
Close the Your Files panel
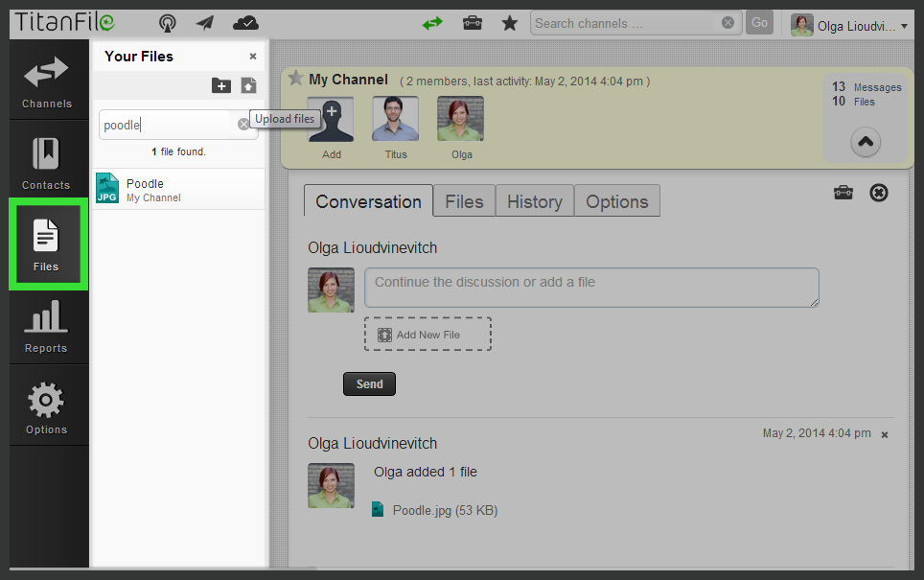coord(253,56)
